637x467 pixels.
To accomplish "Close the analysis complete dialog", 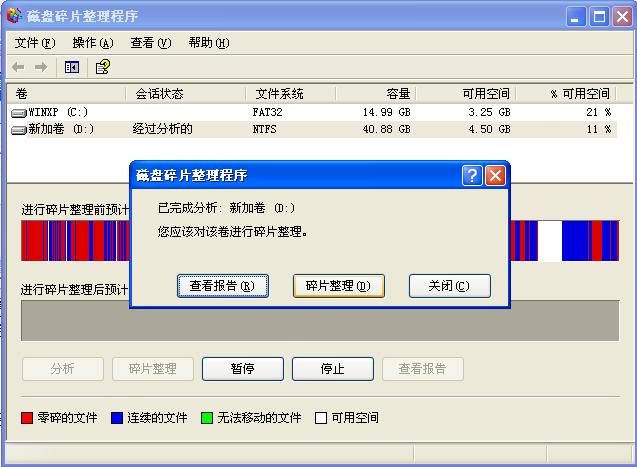I will click(495, 176).
